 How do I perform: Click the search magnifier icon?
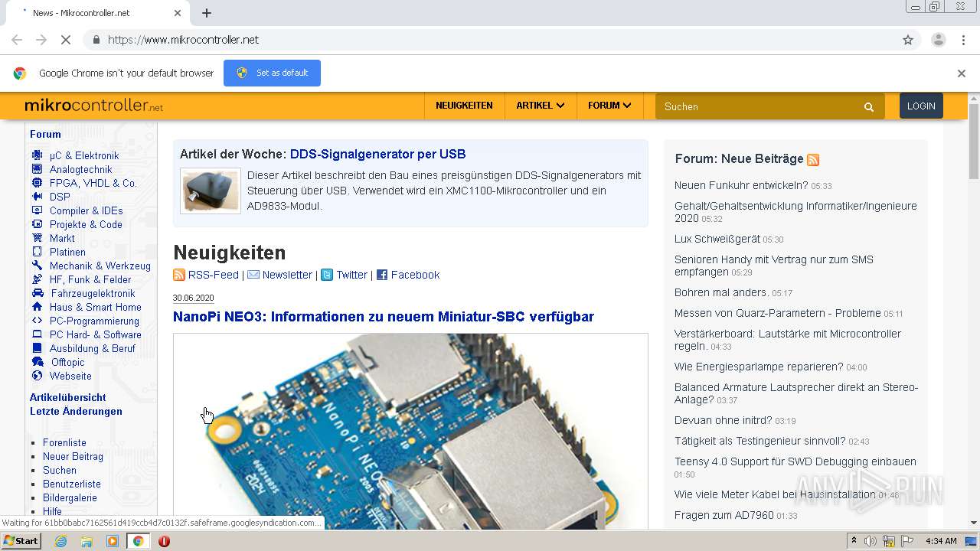click(869, 107)
